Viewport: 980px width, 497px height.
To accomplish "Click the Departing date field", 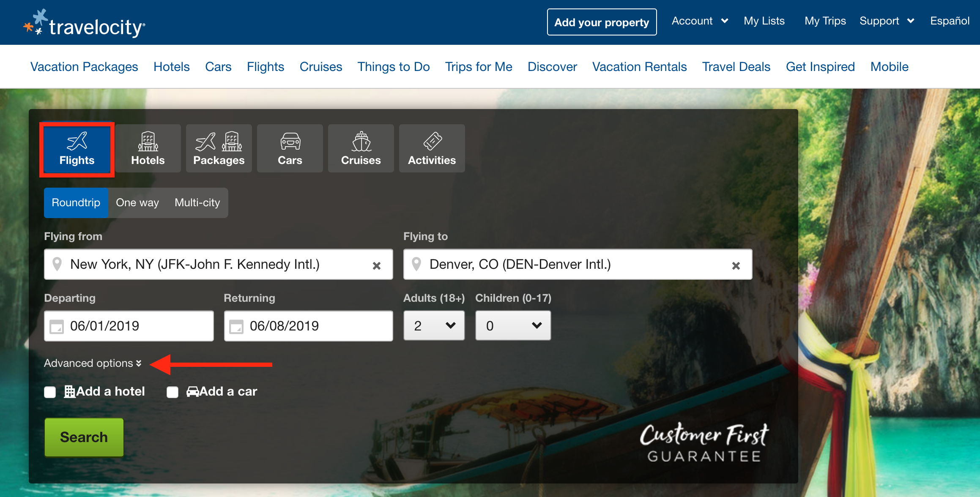I will coord(129,326).
